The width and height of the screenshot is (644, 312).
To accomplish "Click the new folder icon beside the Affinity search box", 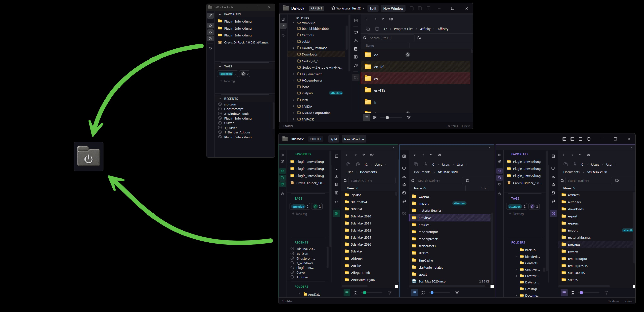I will click(419, 38).
